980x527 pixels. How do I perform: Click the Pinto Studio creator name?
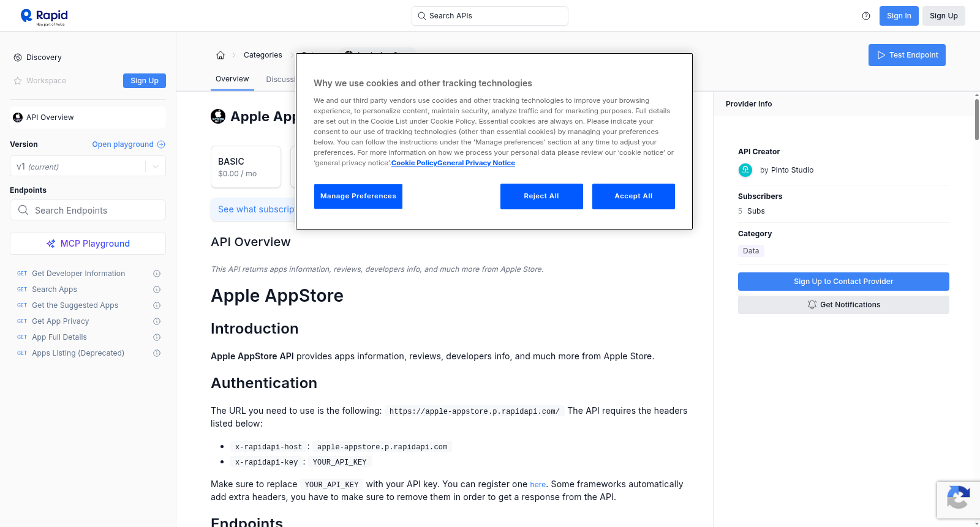click(x=793, y=170)
